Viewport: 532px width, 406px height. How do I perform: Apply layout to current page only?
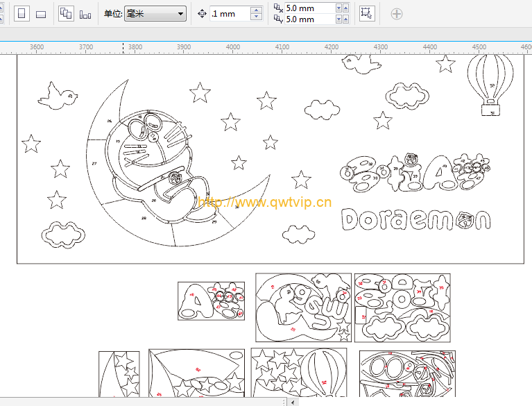(85, 14)
